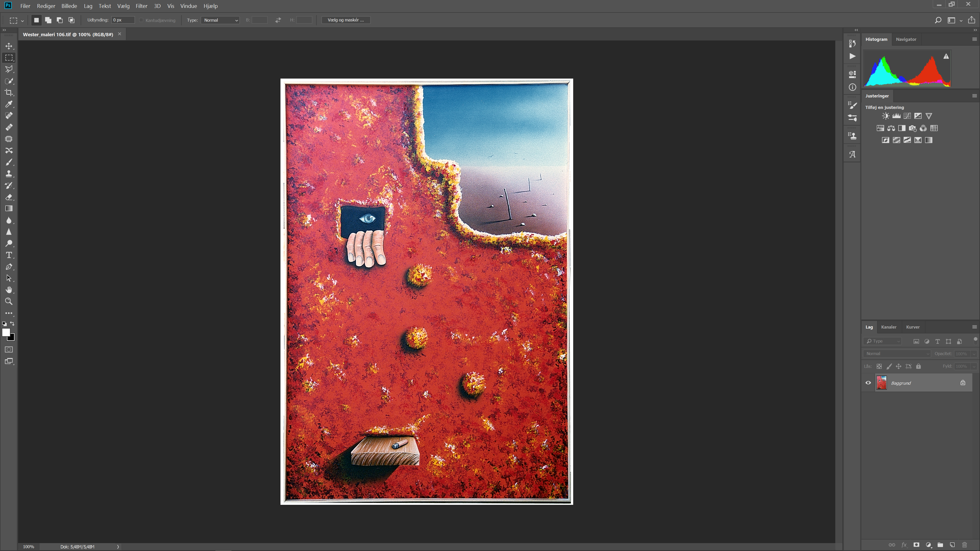Open the Billede menu
Image resolution: width=980 pixels, height=551 pixels.
(x=69, y=6)
